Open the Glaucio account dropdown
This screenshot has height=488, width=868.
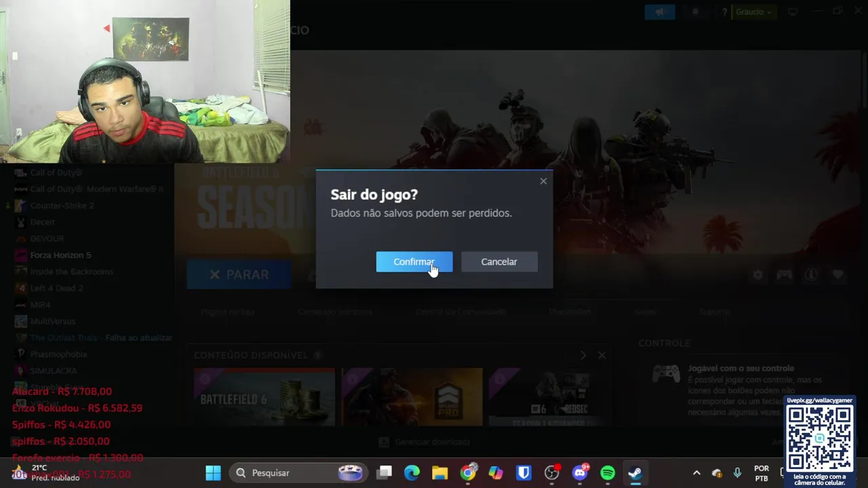pos(753,12)
